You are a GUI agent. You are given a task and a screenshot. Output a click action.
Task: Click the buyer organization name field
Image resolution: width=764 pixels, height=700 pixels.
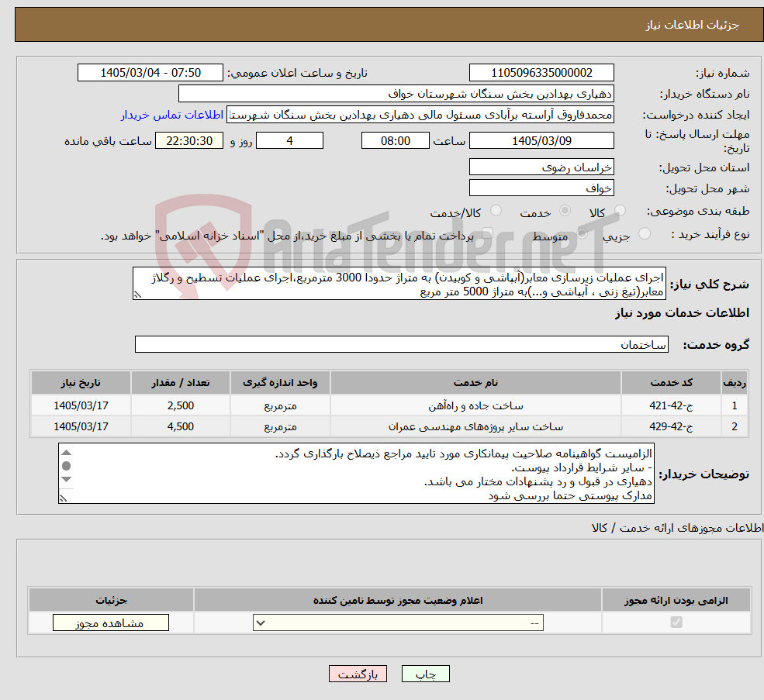click(396, 94)
